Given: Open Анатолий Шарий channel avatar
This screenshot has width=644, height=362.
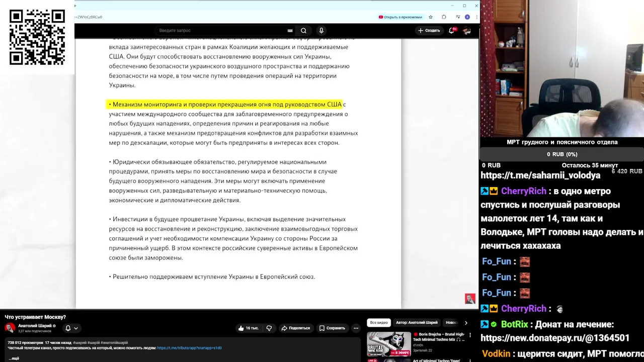Looking at the screenshot, I should coord(10,328).
